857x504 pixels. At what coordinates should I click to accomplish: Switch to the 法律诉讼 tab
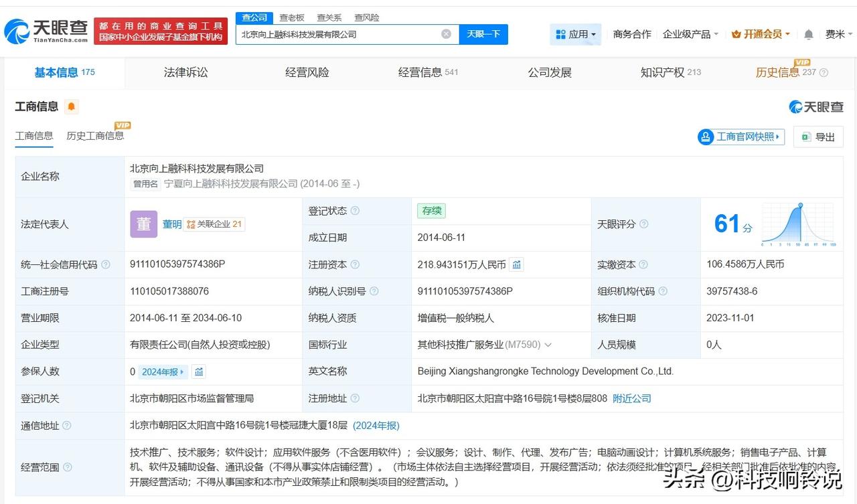185,72
